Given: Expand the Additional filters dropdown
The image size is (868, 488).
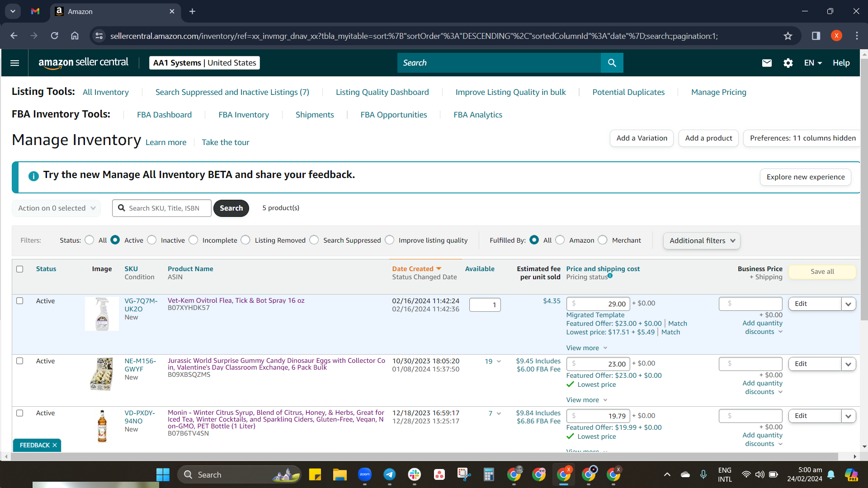Looking at the screenshot, I should (702, 240).
